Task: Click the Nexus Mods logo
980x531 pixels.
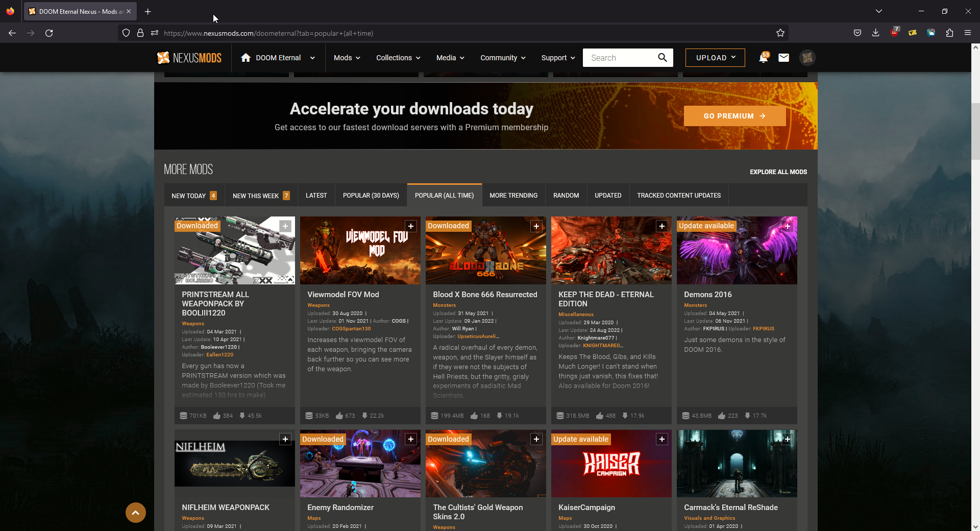Action: [x=189, y=58]
